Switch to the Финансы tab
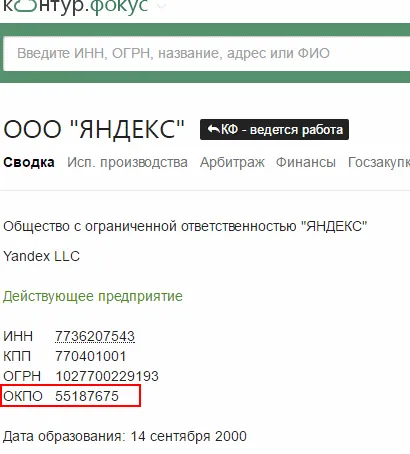Screen dimensions: 410x454 pyautogui.click(x=306, y=163)
